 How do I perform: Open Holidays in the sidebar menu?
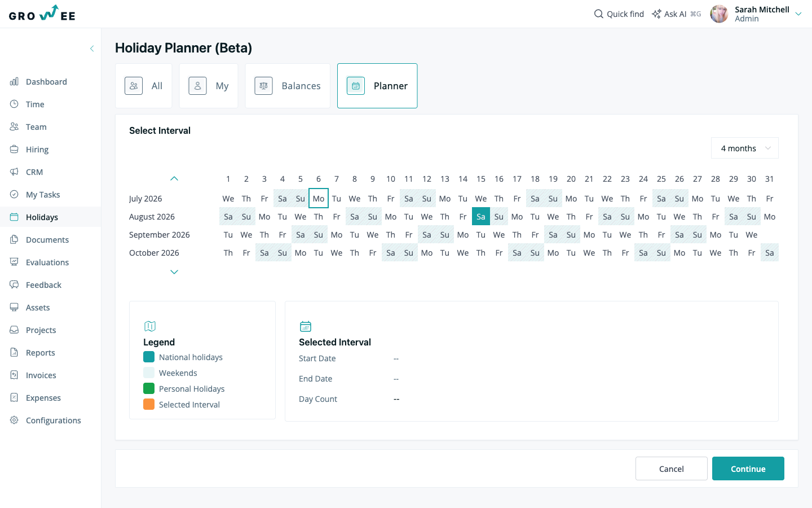pos(51,217)
